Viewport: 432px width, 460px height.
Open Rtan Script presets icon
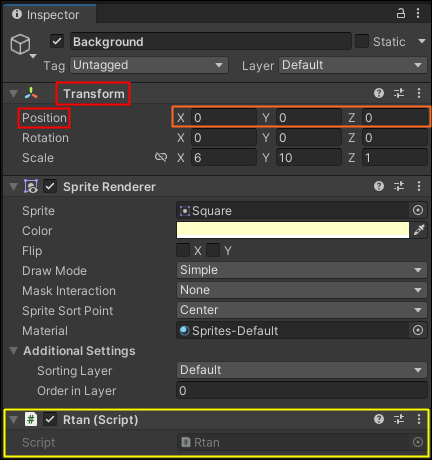399,419
